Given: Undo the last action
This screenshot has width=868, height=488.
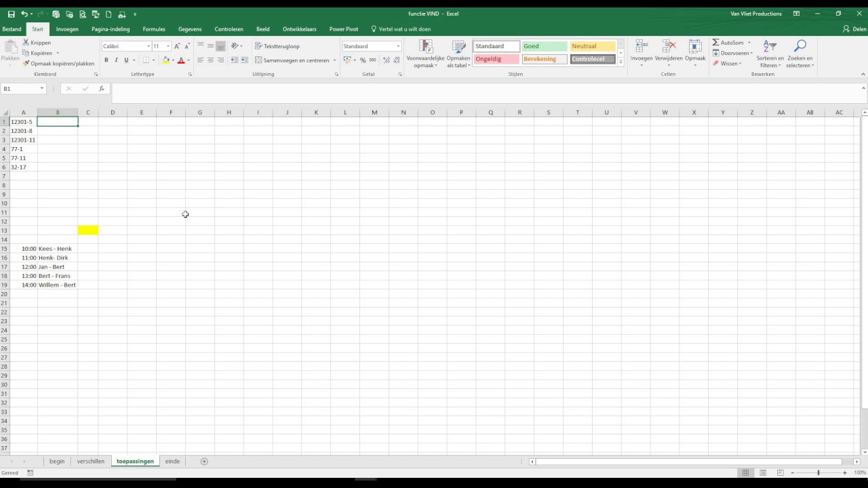Looking at the screenshot, I should tap(24, 14).
